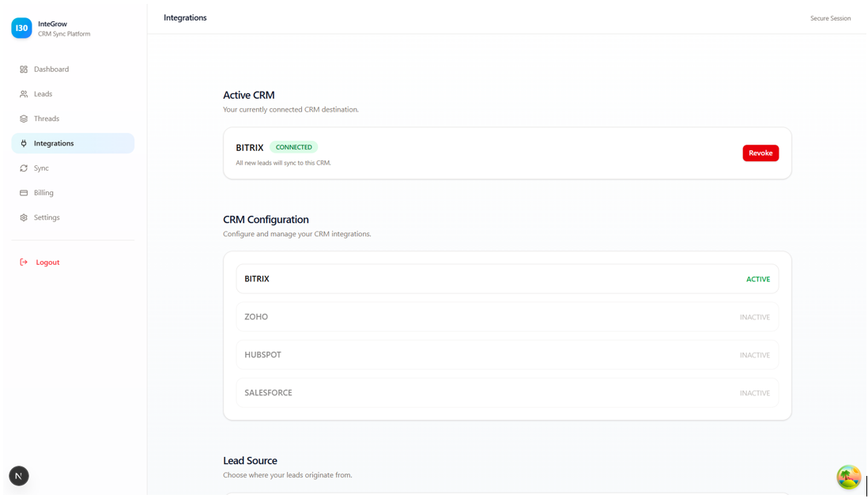Click the Secure Session text
Viewport: 868px width, 502px height.
tap(830, 18)
